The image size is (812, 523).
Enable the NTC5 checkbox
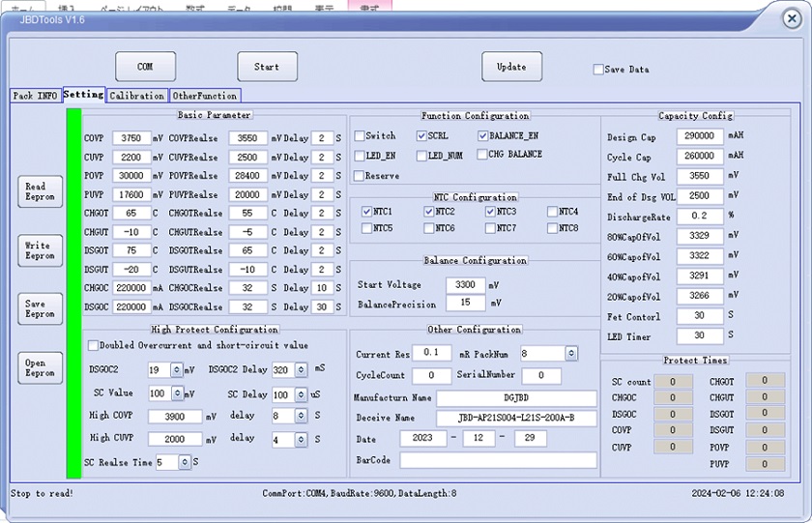pos(366,228)
